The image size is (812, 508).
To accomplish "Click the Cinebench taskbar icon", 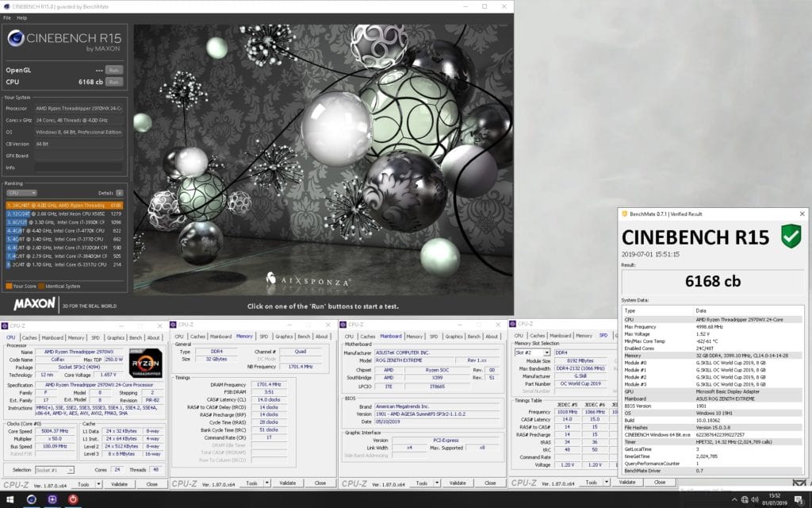I will 32,499.
